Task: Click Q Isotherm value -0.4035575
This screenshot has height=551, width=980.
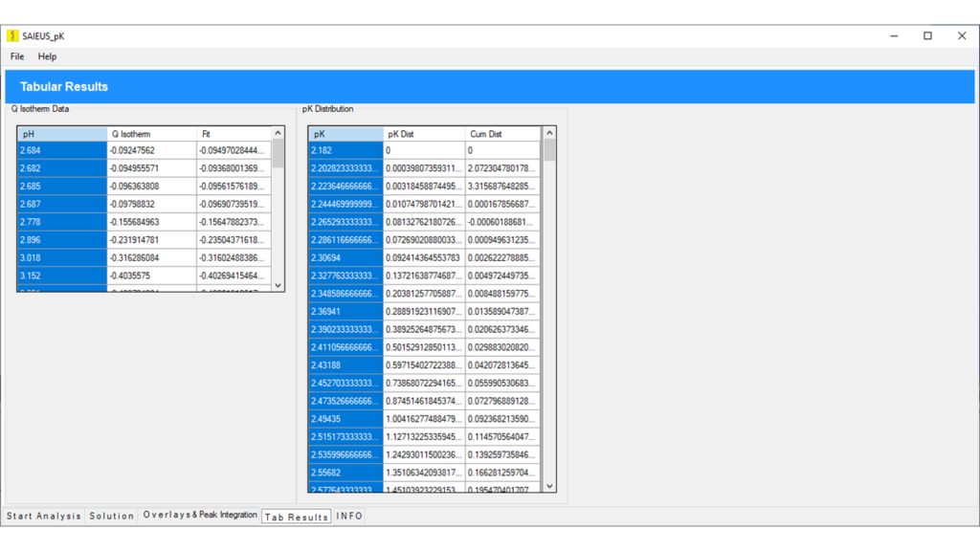Action: point(152,275)
